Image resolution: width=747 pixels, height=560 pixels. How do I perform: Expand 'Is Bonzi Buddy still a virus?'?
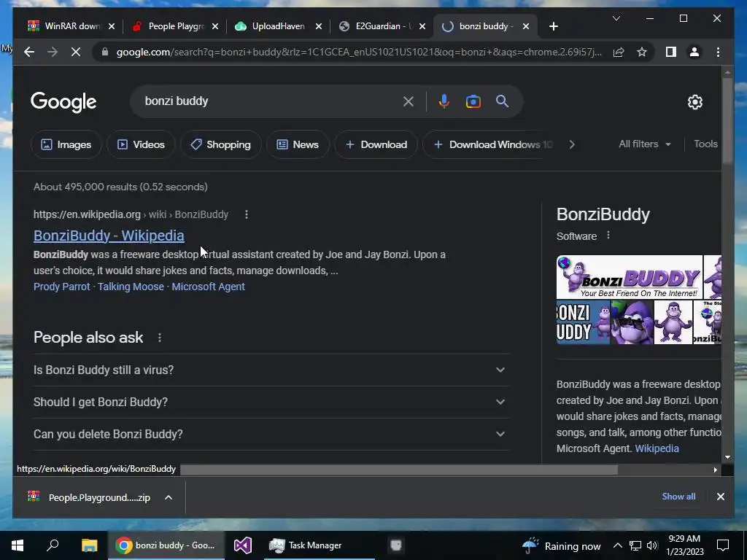point(271,370)
